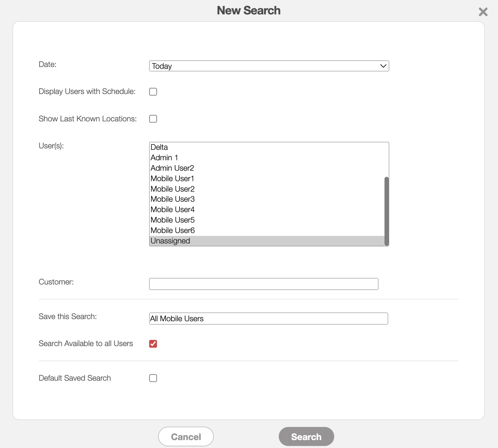
Task: Select Mobile User6 from the list
Action: (x=173, y=230)
